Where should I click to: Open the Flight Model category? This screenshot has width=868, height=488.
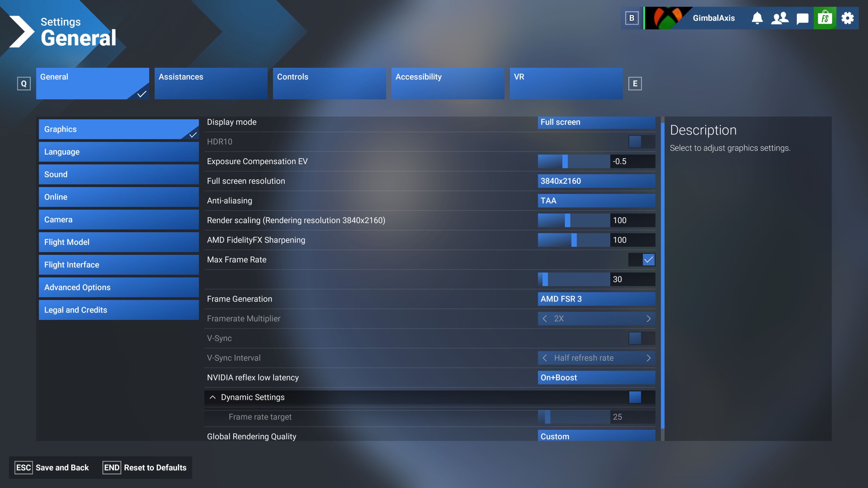tap(119, 242)
